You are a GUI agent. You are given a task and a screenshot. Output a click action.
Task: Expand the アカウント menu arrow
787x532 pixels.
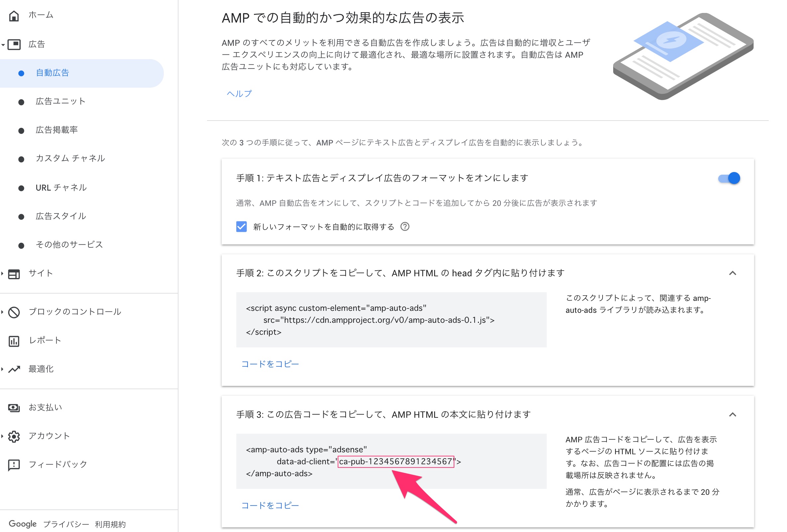2,436
